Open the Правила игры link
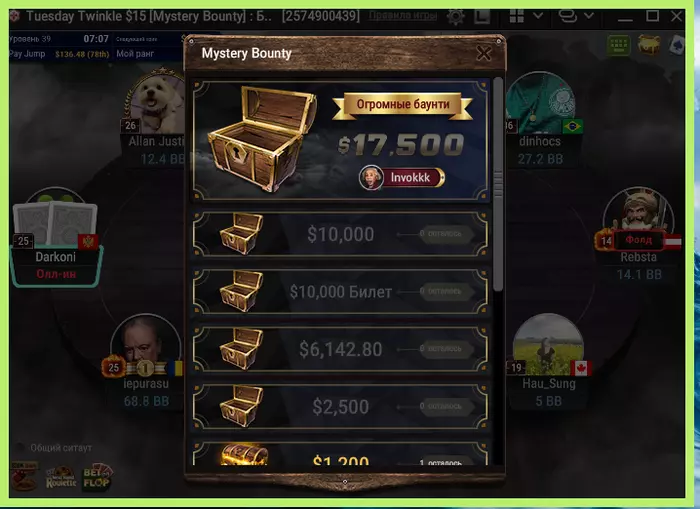This screenshot has width=700, height=509. point(402,16)
